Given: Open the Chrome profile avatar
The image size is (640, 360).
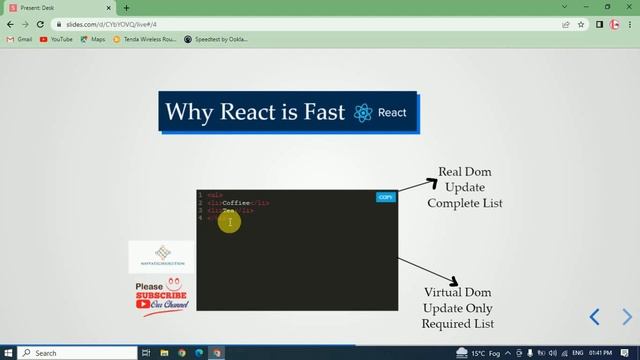Looking at the screenshot, I should coord(615,24).
